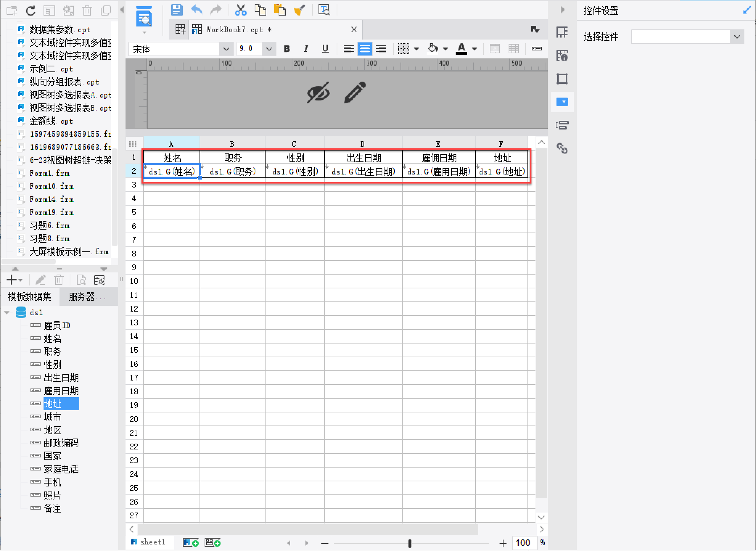
Task: Click the Undo arrow icon
Action: click(x=197, y=10)
